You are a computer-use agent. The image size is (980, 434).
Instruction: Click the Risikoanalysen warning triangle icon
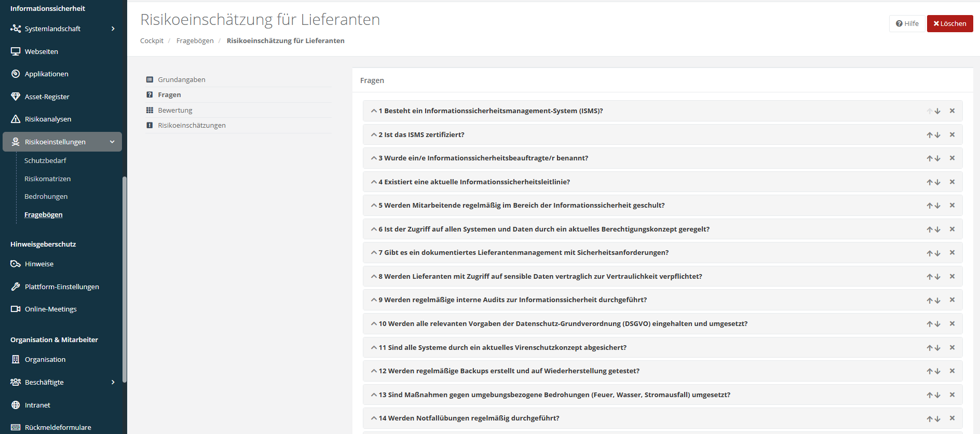pyautogui.click(x=16, y=119)
